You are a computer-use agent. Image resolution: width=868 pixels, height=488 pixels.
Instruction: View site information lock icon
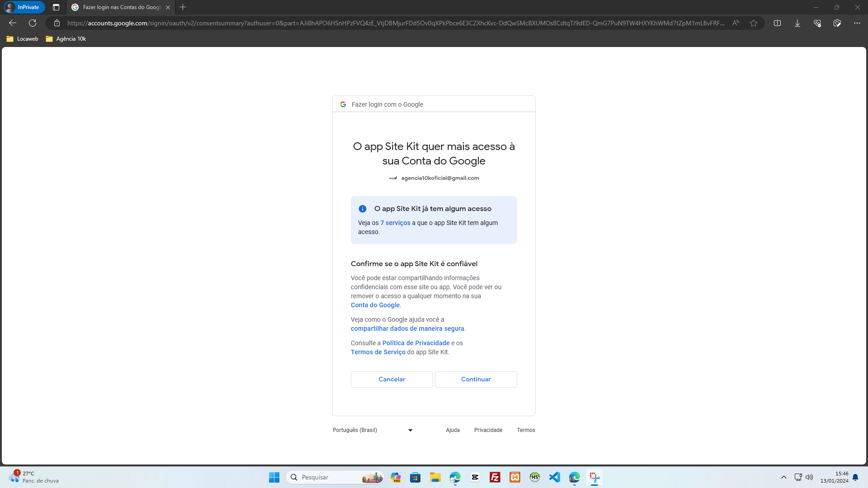point(57,23)
